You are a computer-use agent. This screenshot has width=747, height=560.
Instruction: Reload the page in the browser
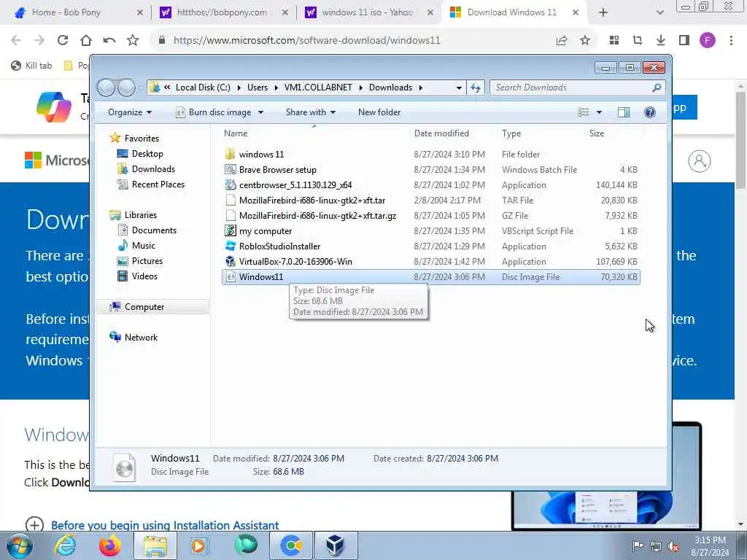pyautogui.click(x=63, y=41)
